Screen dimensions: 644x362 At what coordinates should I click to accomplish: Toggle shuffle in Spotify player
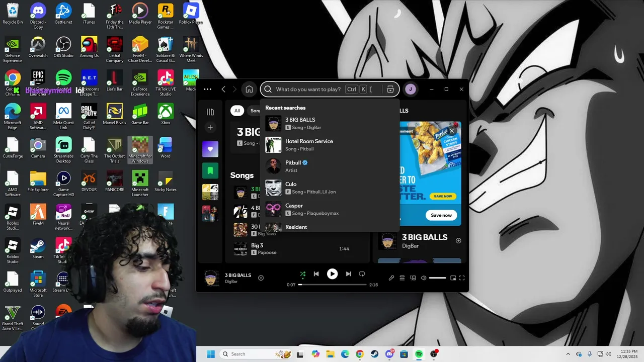(303, 274)
